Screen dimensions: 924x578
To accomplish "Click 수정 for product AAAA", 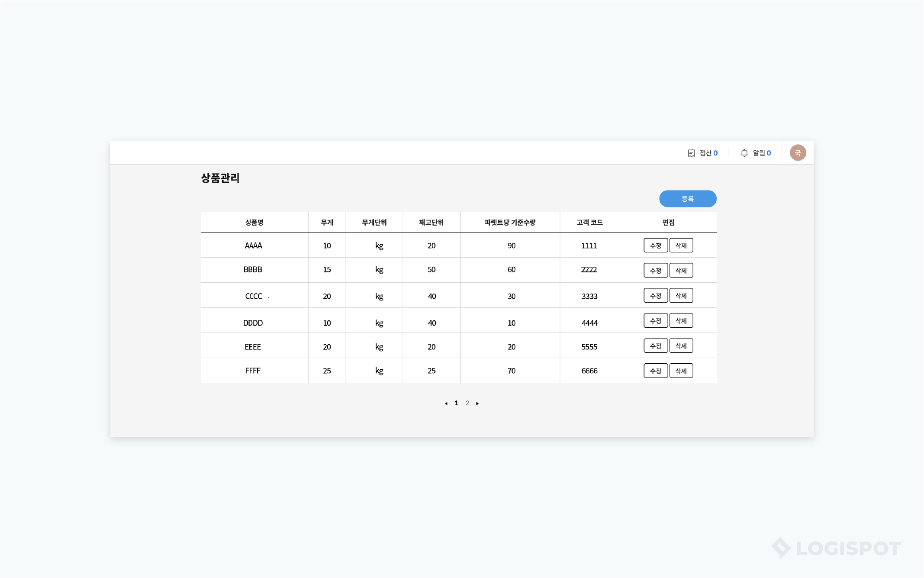I will click(655, 245).
